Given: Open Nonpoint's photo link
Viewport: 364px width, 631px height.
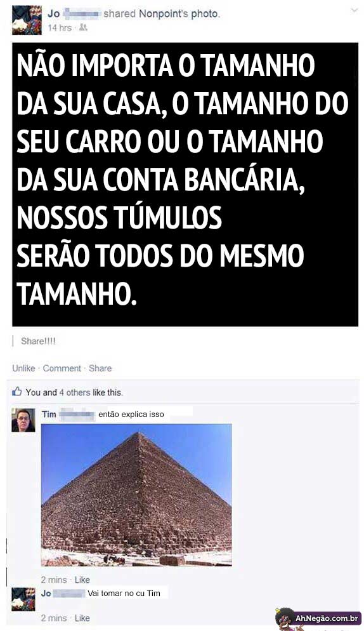Looking at the screenshot, I should click(179, 14).
